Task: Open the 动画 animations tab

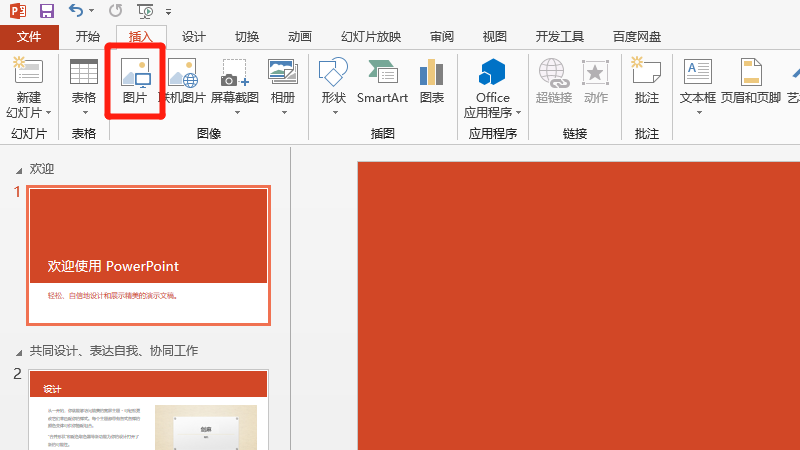Action: (x=300, y=37)
